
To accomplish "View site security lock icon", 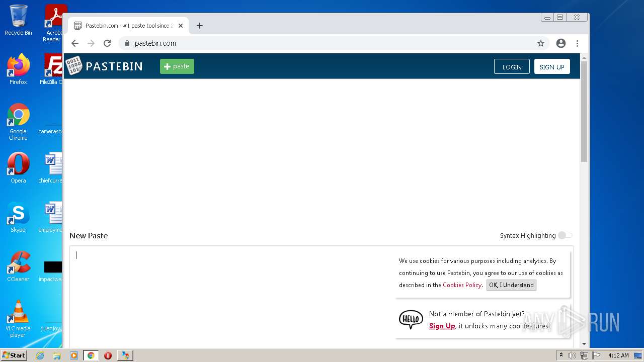I will tap(127, 43).
